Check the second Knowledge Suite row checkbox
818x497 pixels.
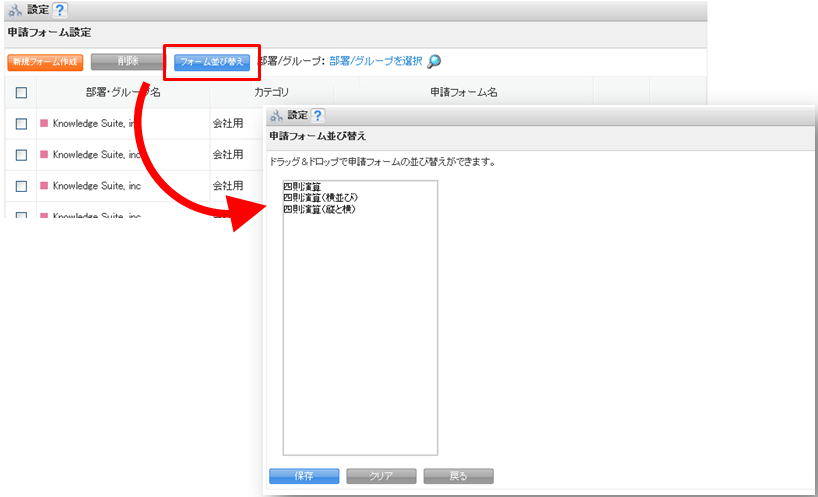[21, 155]
